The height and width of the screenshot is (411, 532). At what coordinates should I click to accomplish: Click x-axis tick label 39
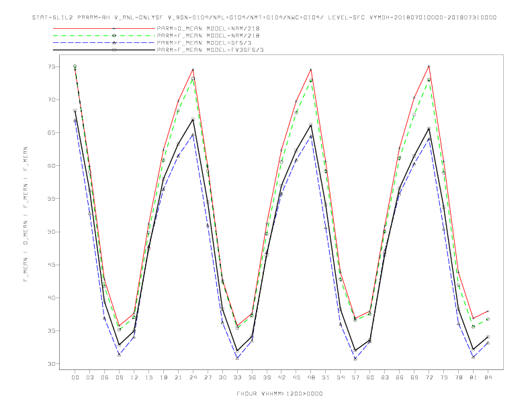click(267, 377)
